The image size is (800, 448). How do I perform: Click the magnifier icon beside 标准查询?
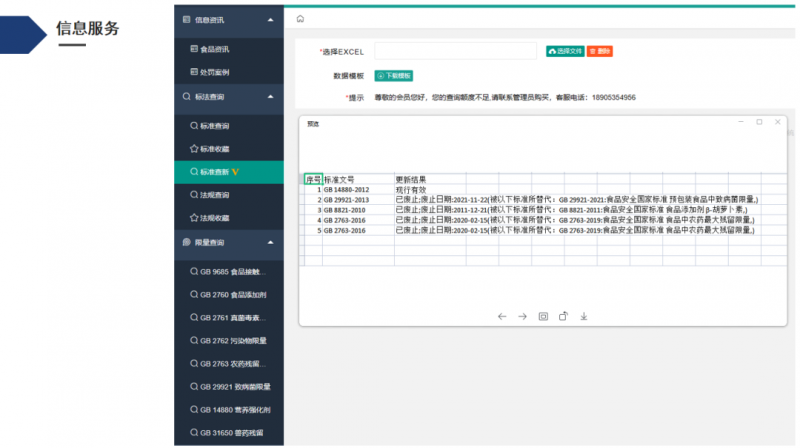[x=194, y=126]
